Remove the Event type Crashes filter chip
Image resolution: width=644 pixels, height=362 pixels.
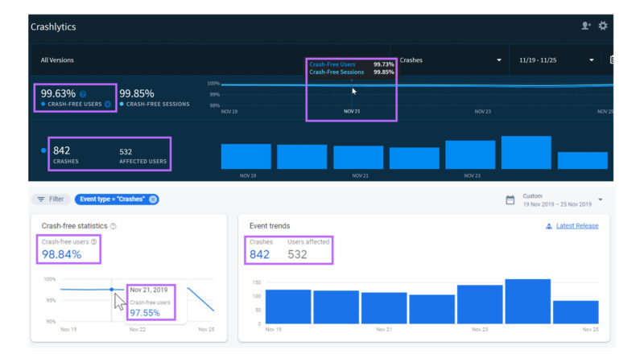click(153, 200)
